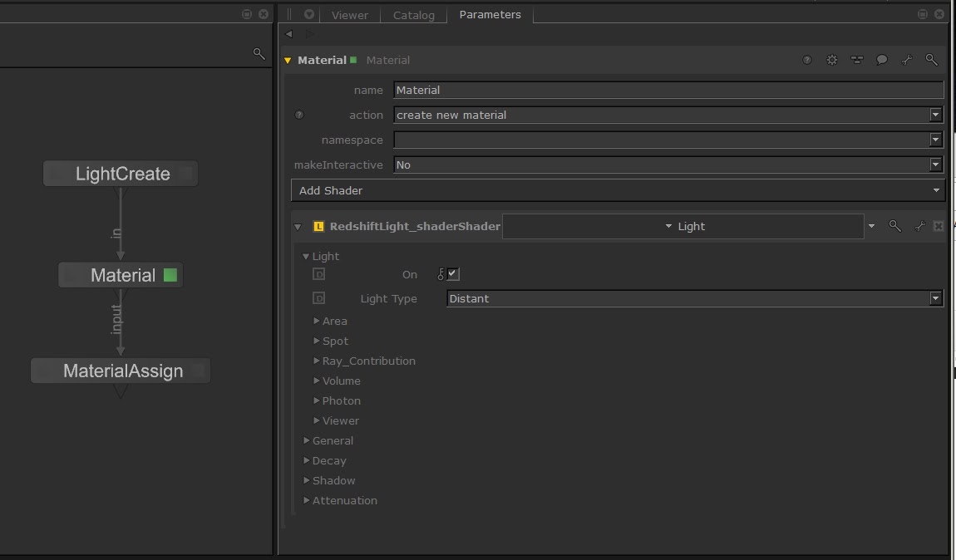The height and width of the screenshot is (560, 956).
Task: Open the Light Type dropdown showing Distant
Action: click(694, 298)
